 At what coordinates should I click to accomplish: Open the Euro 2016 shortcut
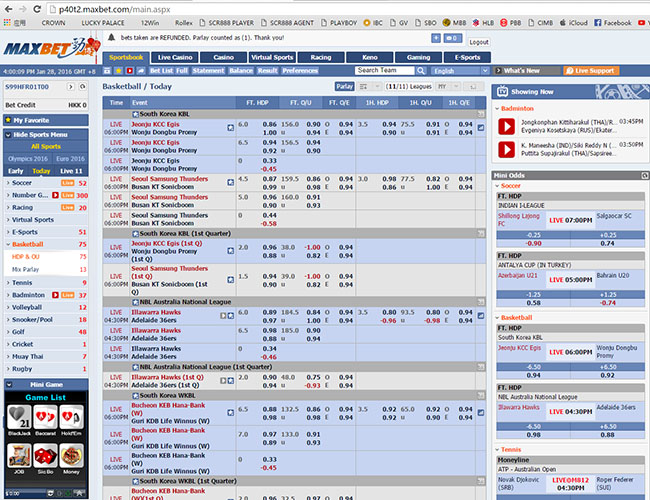point(70,159)
